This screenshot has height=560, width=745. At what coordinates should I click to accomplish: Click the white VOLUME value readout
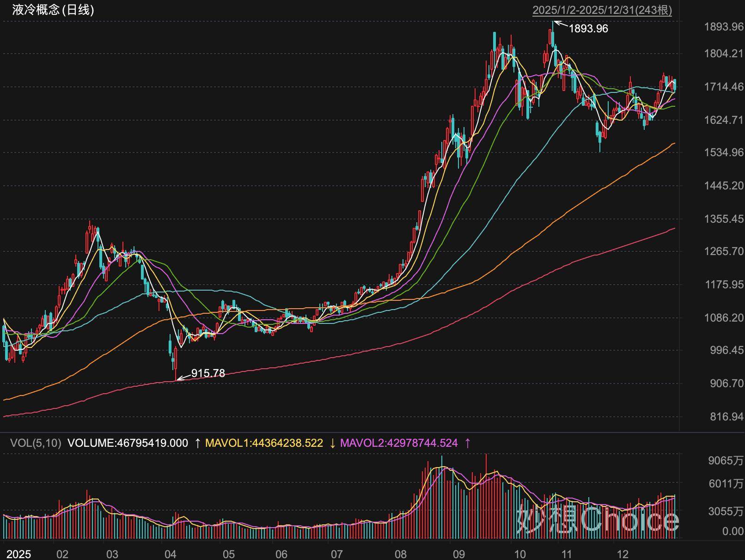[x=128, y=443]
